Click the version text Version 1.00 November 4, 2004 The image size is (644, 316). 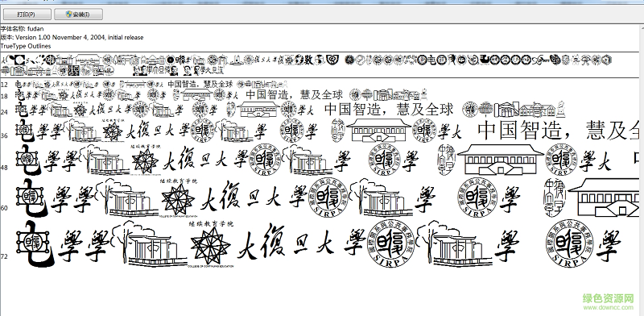pyautogui.click(x=61, y=37)
